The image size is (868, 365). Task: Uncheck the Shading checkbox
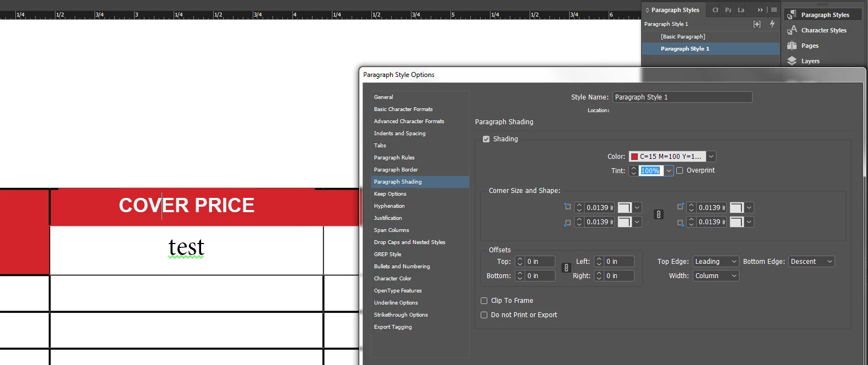pyautogui.click(x=486, y=139)
